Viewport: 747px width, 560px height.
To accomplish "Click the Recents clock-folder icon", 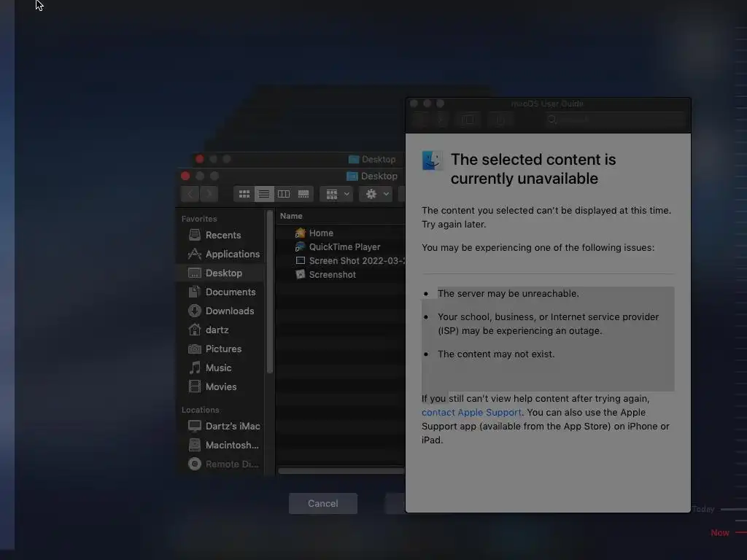I will [x=194, y=235].
